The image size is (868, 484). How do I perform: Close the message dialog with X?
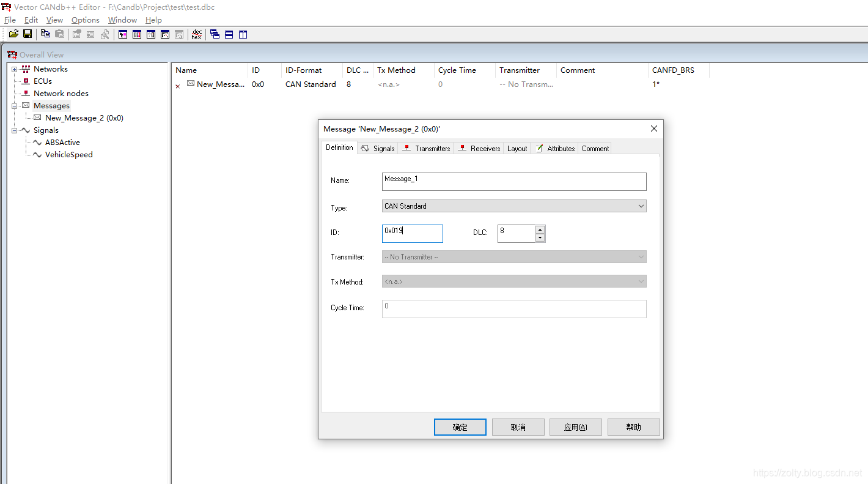click(x=654, y=128)
